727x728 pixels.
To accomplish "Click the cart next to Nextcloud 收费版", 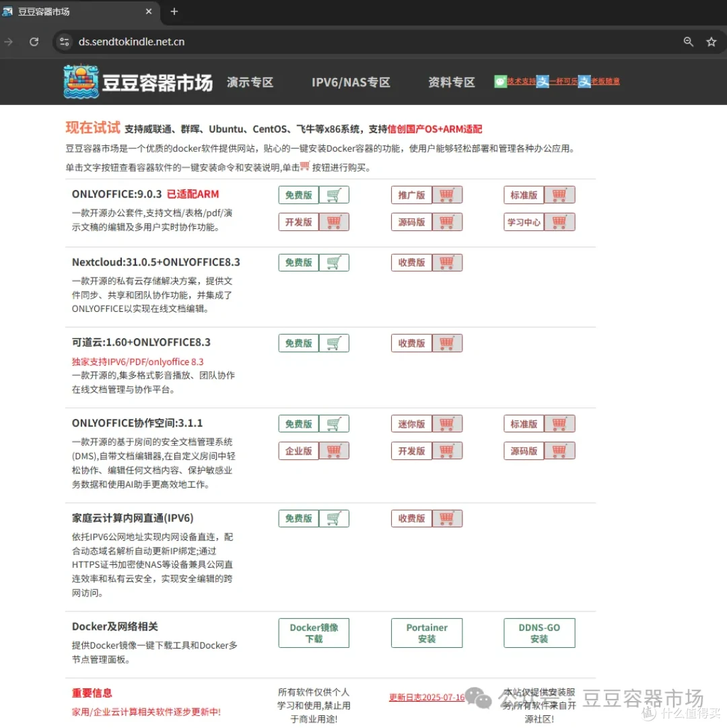I will pyautogui.click(x=447, y=263).
